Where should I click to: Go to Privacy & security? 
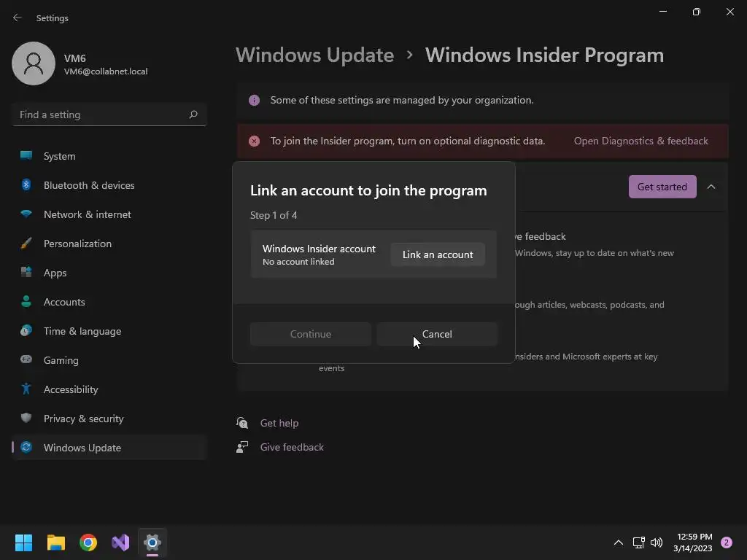tap(109, 418)
